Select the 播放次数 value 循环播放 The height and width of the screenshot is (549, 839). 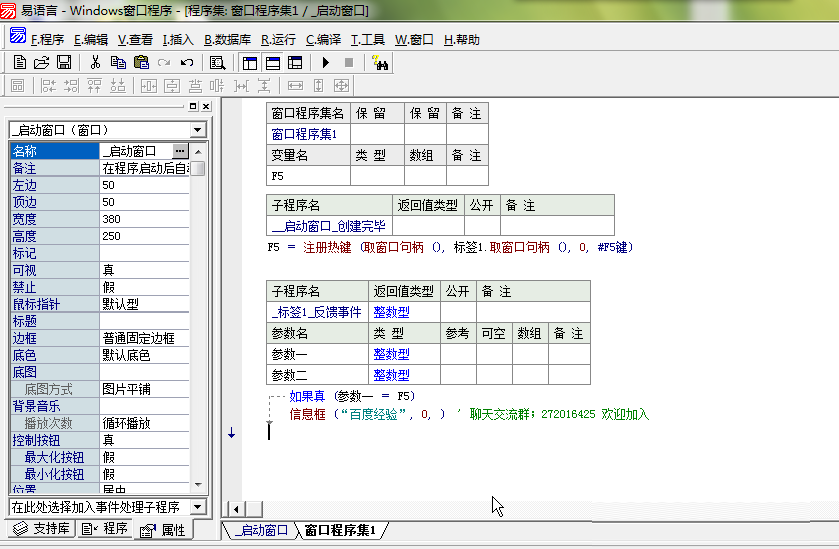[x=144, y=423]
